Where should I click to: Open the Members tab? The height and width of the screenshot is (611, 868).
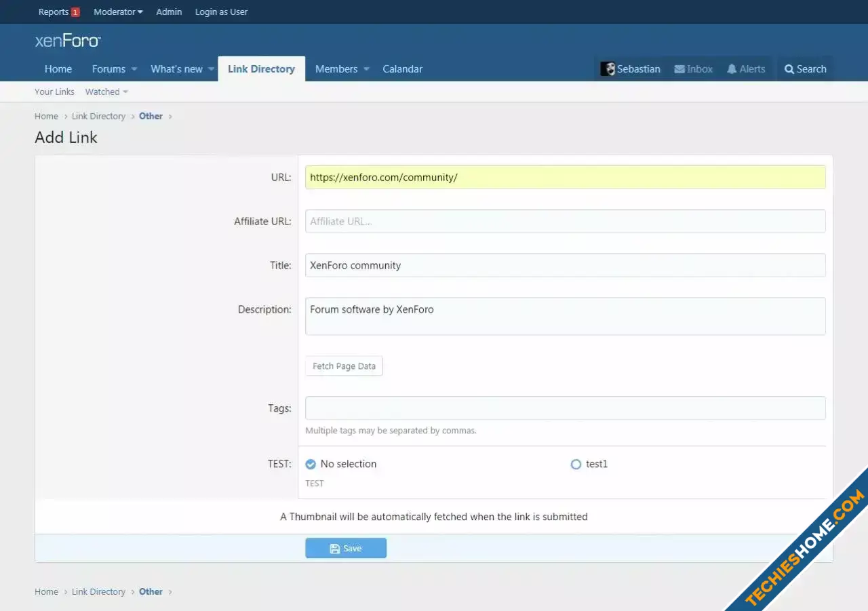pyautogui.click(x=336, y=69)
